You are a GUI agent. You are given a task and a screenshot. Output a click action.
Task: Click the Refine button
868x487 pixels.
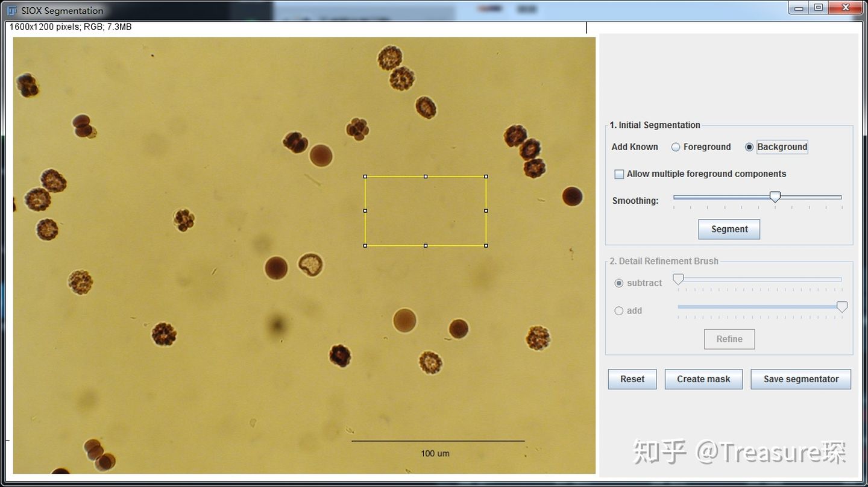[729, 339]
